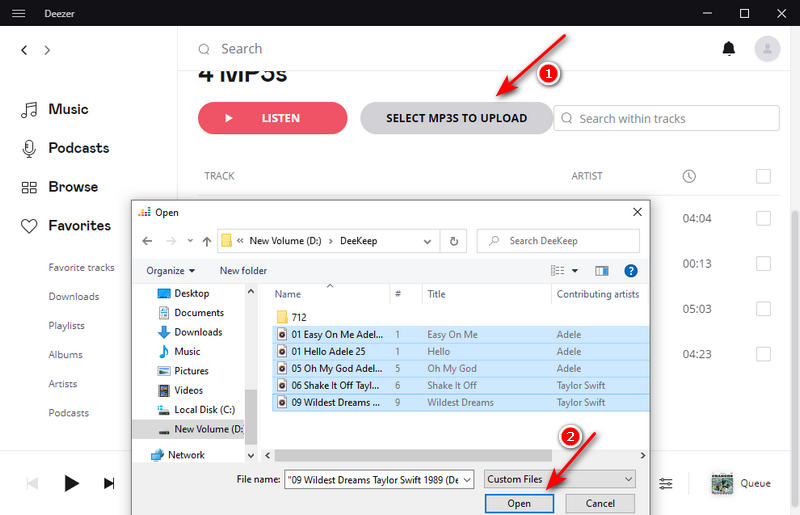Select file 01 Hello Adele 25

coord(461,351)
